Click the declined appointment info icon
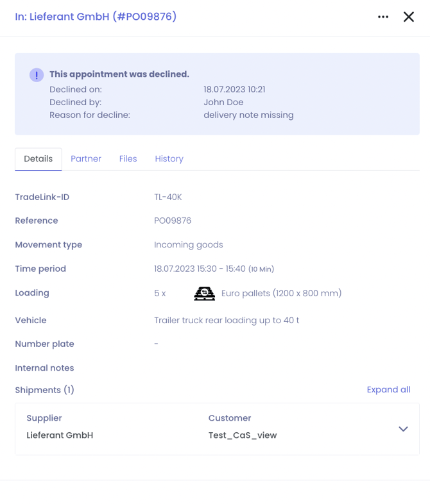Viewport: 430px width, 504px height. (37, 75)
